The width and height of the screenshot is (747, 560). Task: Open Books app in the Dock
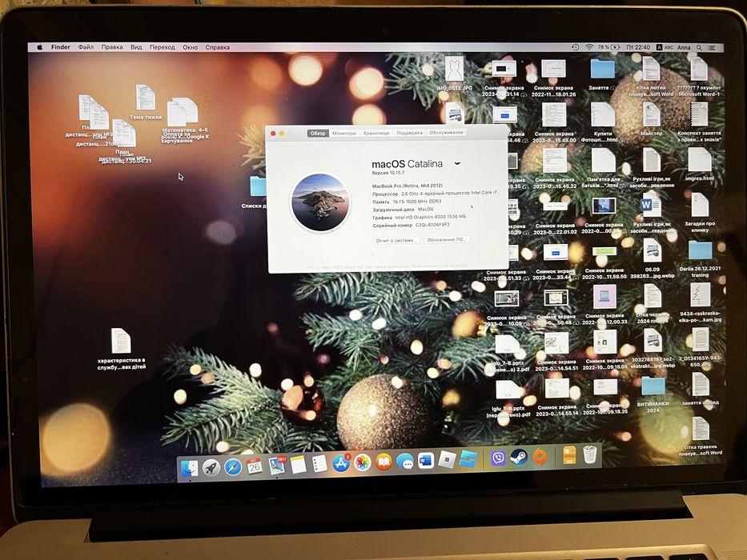384,462
